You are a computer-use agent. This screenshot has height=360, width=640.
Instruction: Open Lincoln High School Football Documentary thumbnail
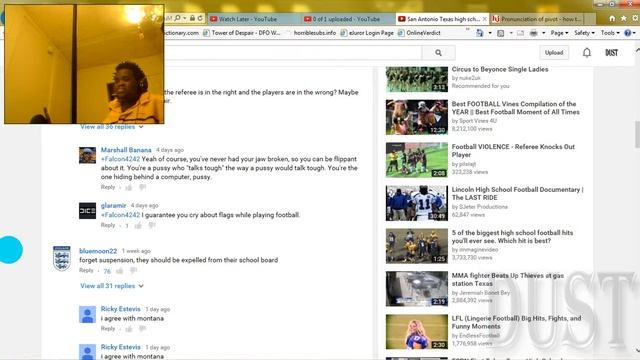417,203
